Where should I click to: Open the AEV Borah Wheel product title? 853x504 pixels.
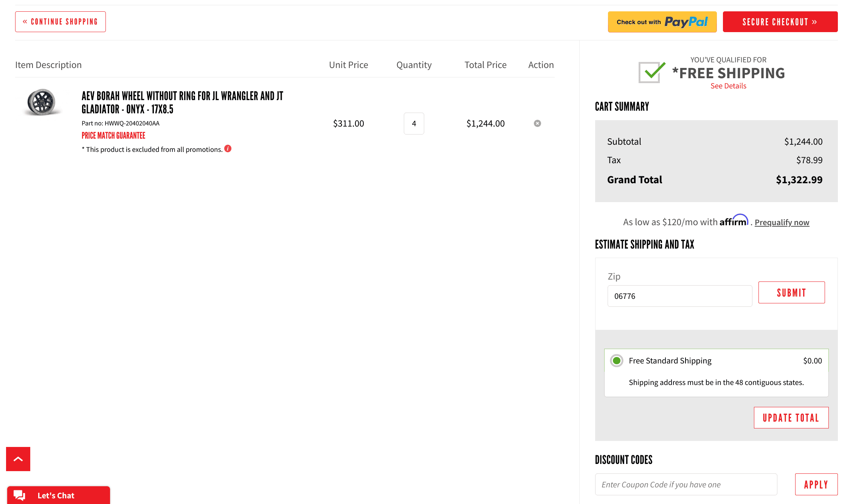[182, 102]
